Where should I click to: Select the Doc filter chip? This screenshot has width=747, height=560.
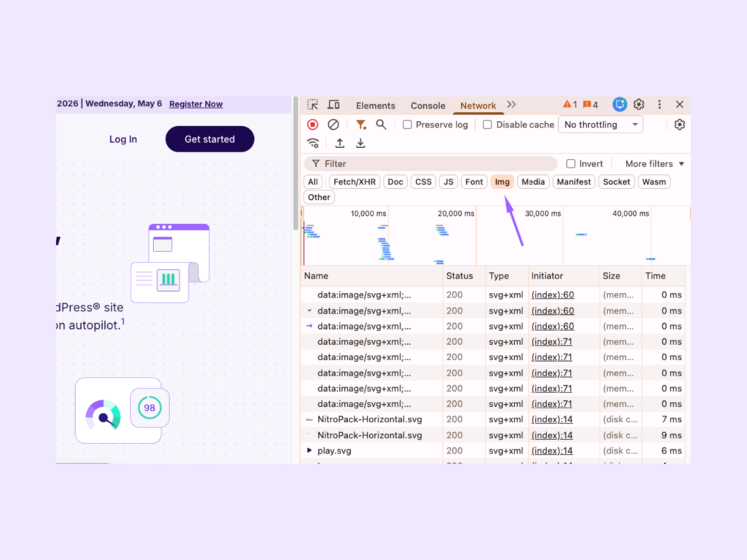(x=395, y=182)
